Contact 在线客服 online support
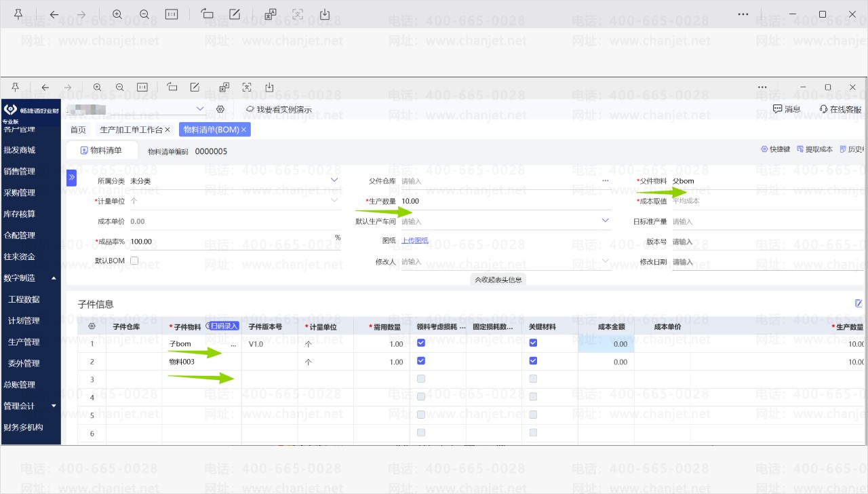Image resolution: width=868 pixels, height=494 pixels. tap(840, 109)
